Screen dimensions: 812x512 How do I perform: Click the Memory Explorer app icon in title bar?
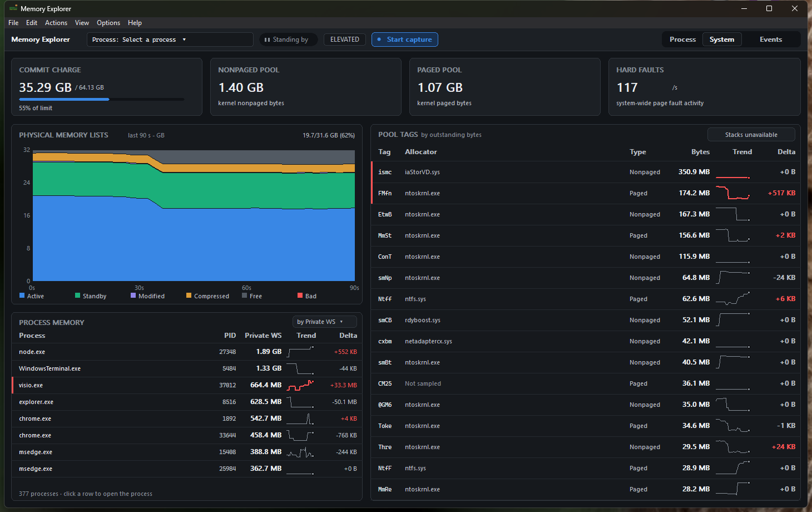(x=13, y=8)
